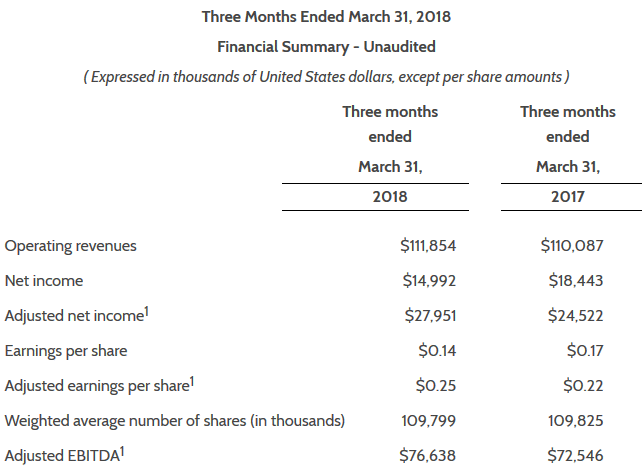The width and height of the screenshot is (644, 467).
Task: Select the 2017 Adjusted EBITDA value $72,546
Action: point(577,456)
